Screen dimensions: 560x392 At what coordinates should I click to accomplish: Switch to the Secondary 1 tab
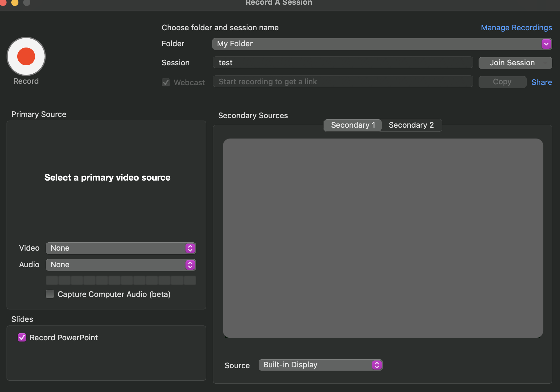[x=353, y=125]
